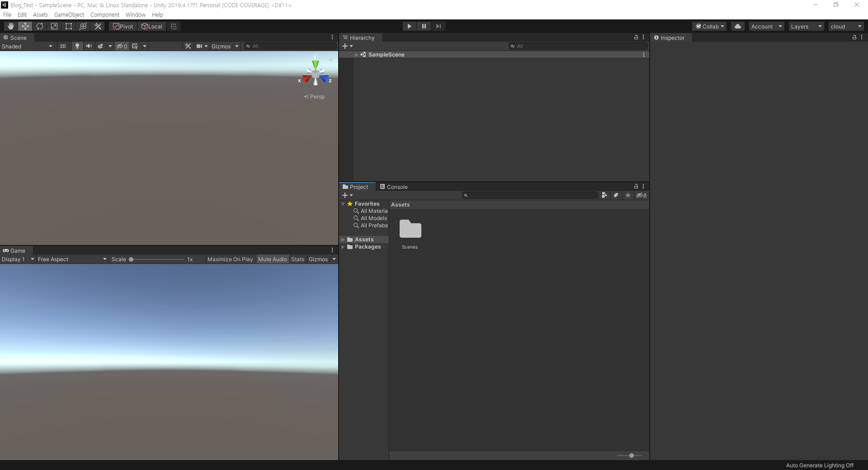
Task: Toggle Stats overlay
Action: 298,259
